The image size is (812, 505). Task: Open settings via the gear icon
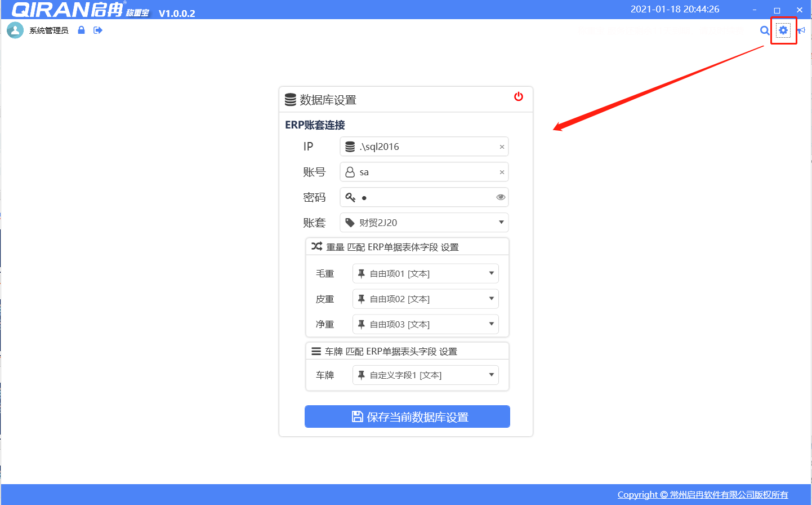(783, 30)
